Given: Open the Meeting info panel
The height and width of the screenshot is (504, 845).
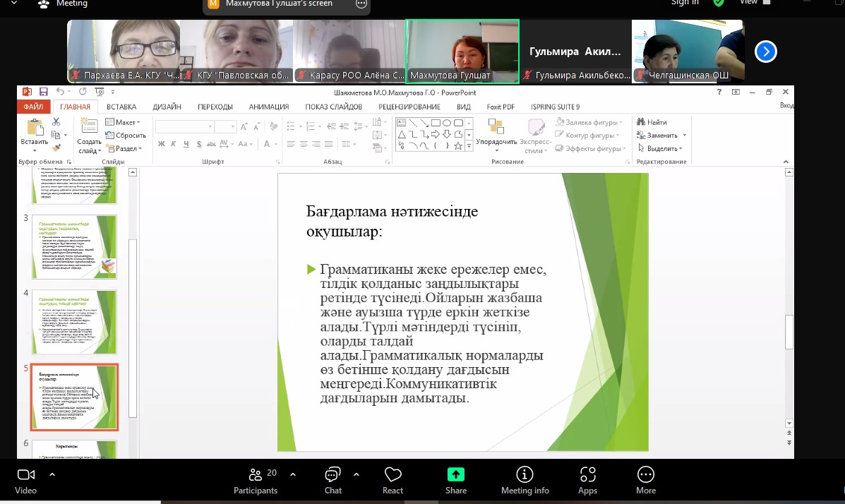Looking at the screenshot, I should [x=525, y=480].
